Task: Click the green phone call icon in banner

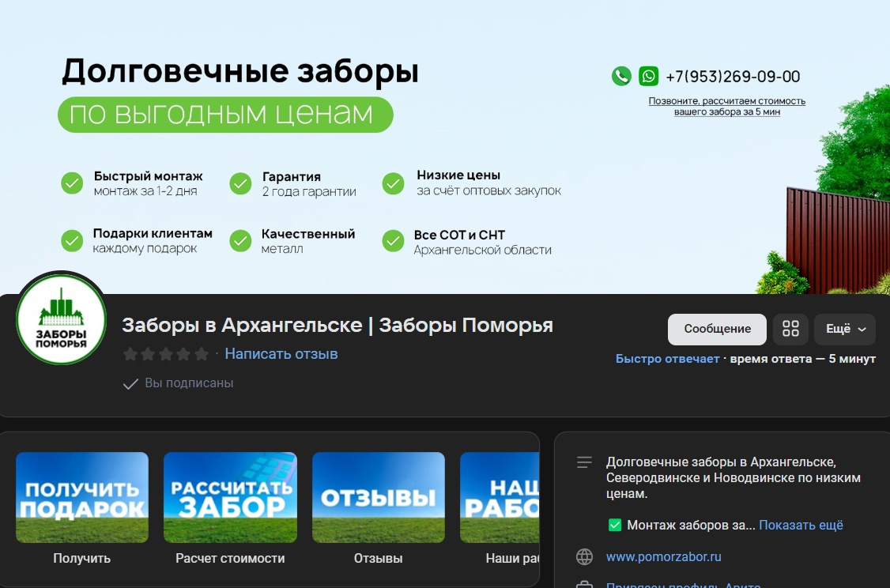Action: pos(621,76)
